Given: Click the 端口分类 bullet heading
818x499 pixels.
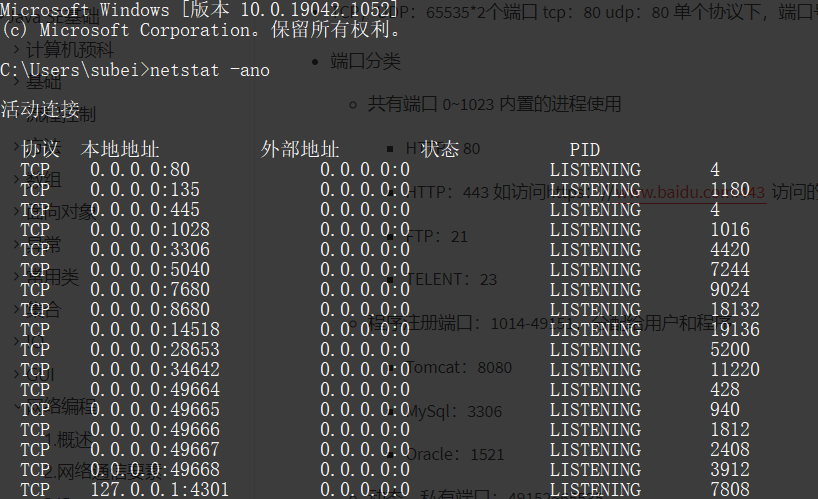Looking at the screenshot, I should 365,61.
